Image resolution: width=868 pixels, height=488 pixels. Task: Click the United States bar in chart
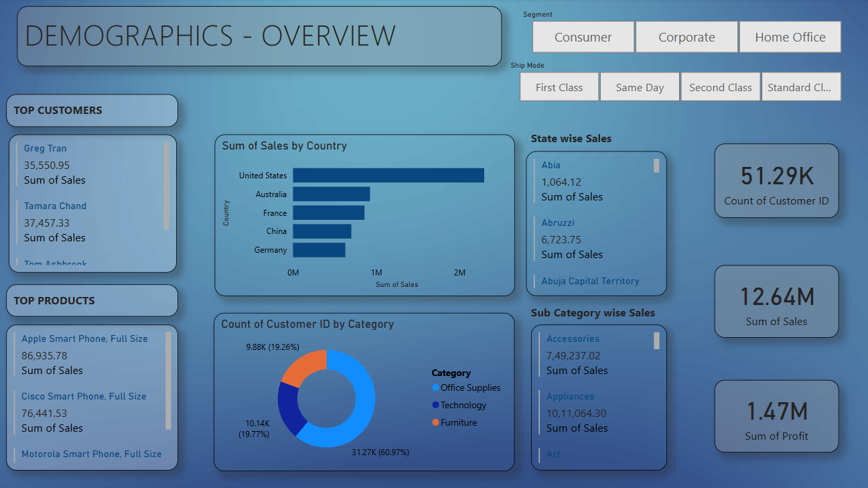(388, 175)
